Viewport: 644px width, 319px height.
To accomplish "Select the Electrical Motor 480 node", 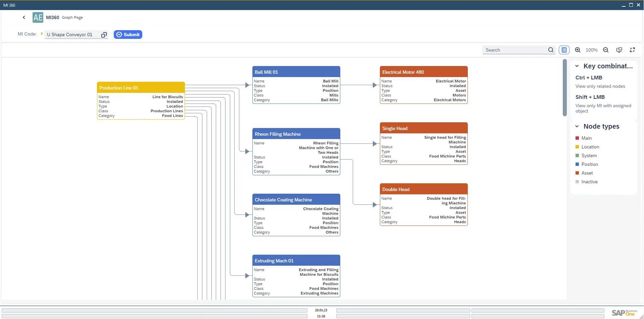I will pyautogui.click(x=424, y=72).
